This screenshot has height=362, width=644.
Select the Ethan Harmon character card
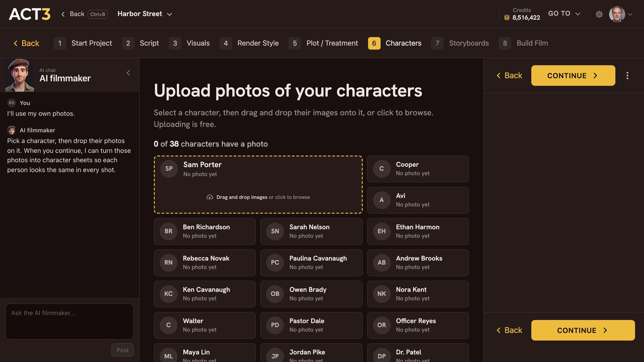point(418,231)
